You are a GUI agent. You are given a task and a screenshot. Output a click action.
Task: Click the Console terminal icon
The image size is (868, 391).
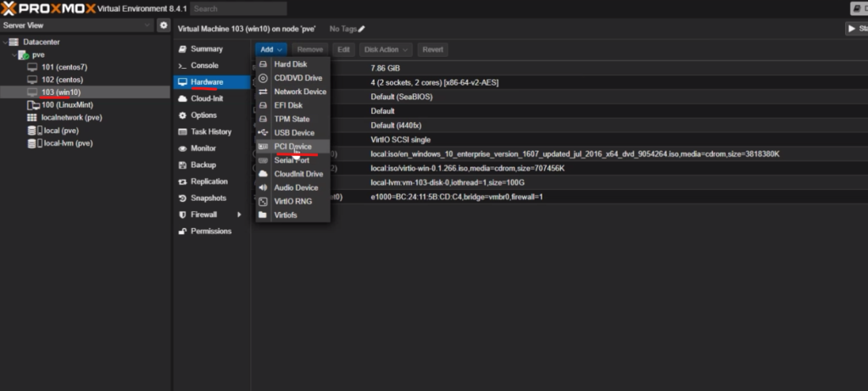(x=182, y=65)
